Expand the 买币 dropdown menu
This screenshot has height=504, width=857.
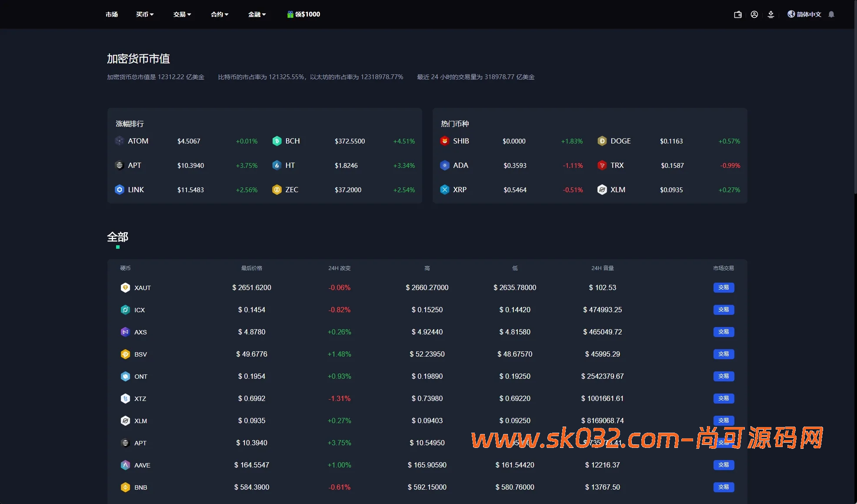[145, 14]
